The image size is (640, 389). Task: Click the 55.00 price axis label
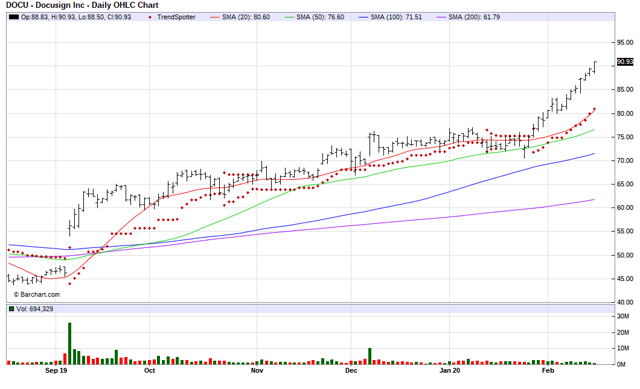click(625, 231)
